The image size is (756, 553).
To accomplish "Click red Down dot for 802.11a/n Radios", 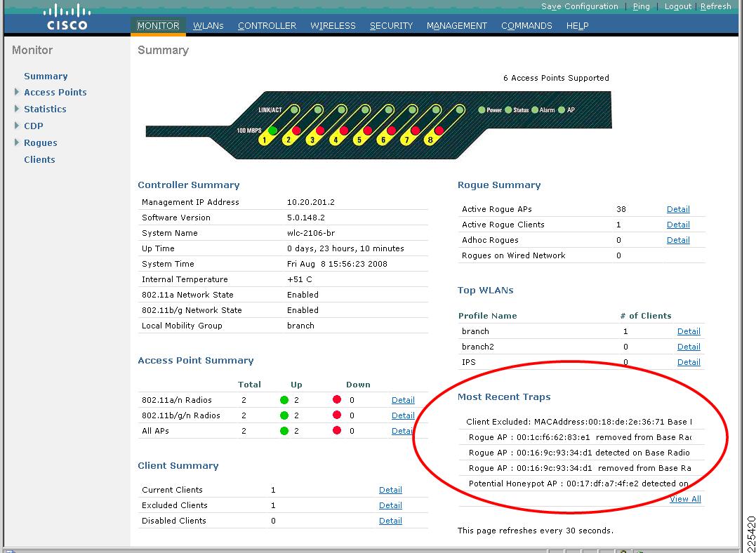I will (x=337, y=399).
